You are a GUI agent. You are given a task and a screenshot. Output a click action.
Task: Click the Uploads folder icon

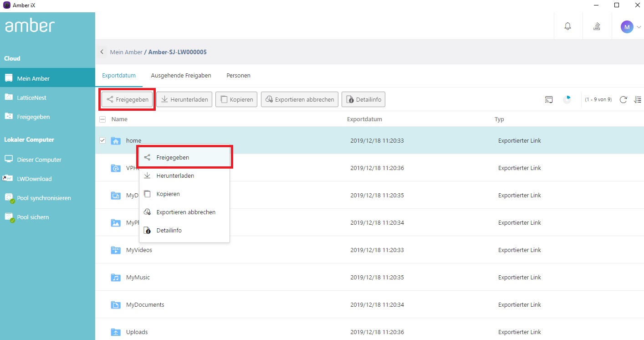116,332
